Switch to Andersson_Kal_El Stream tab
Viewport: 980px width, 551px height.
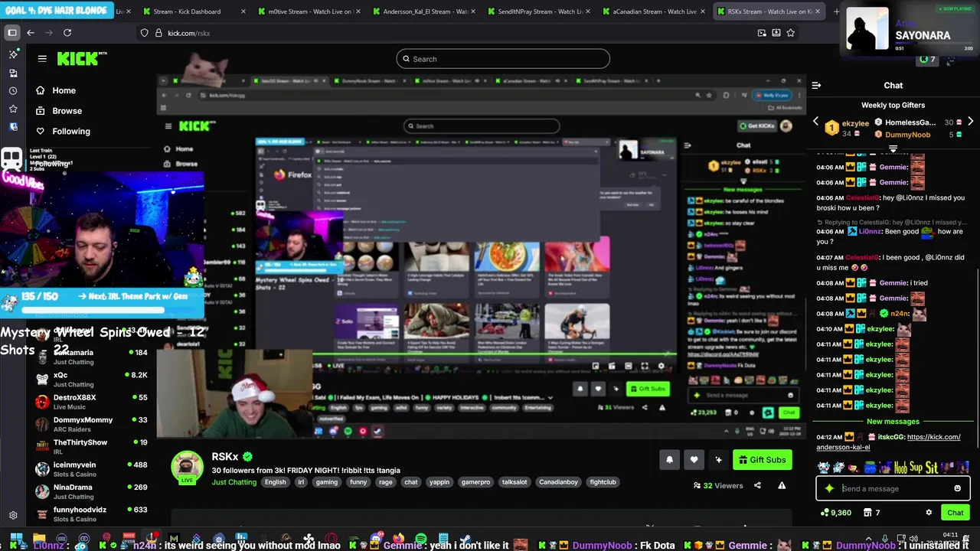[423, 11]
